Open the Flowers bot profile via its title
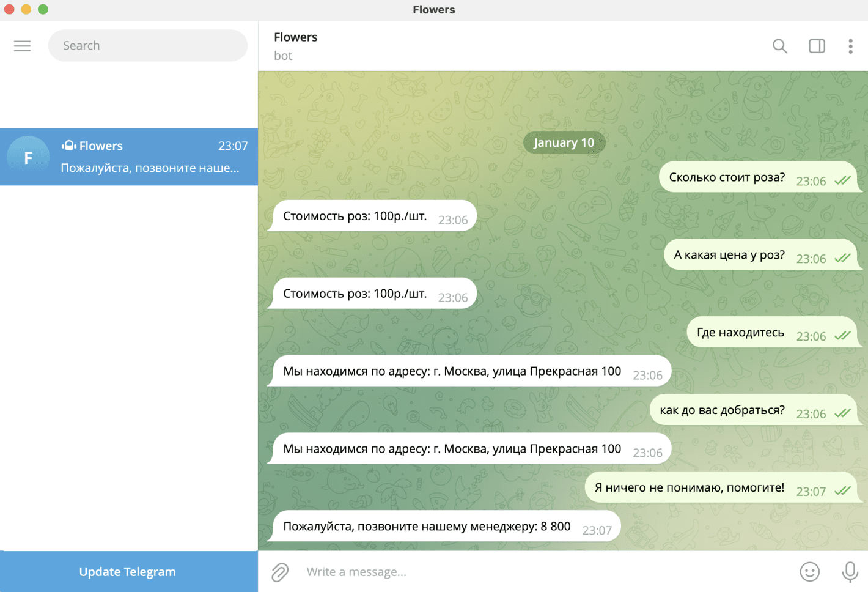 [x=295, y=37]
